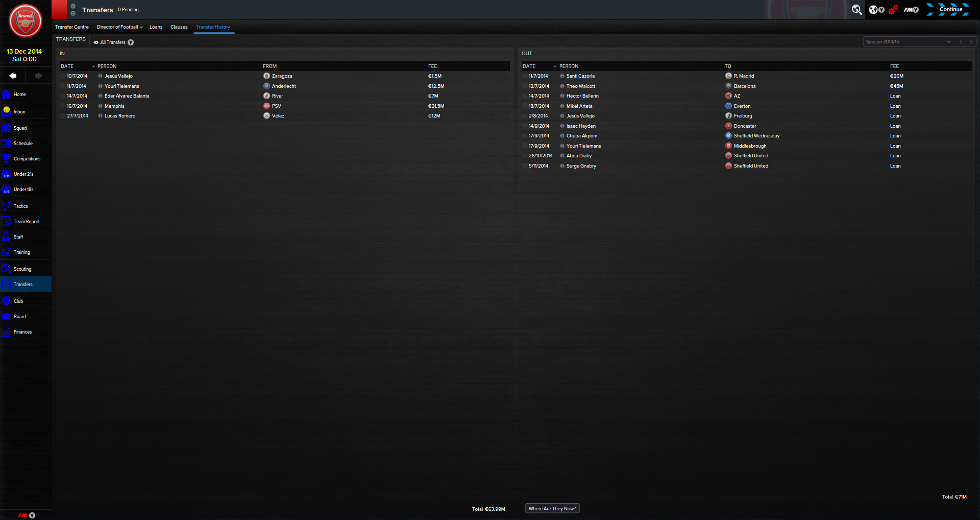Click the Santi Cazorla info icon
Screen dimensions: 980x520
[562, 76]
